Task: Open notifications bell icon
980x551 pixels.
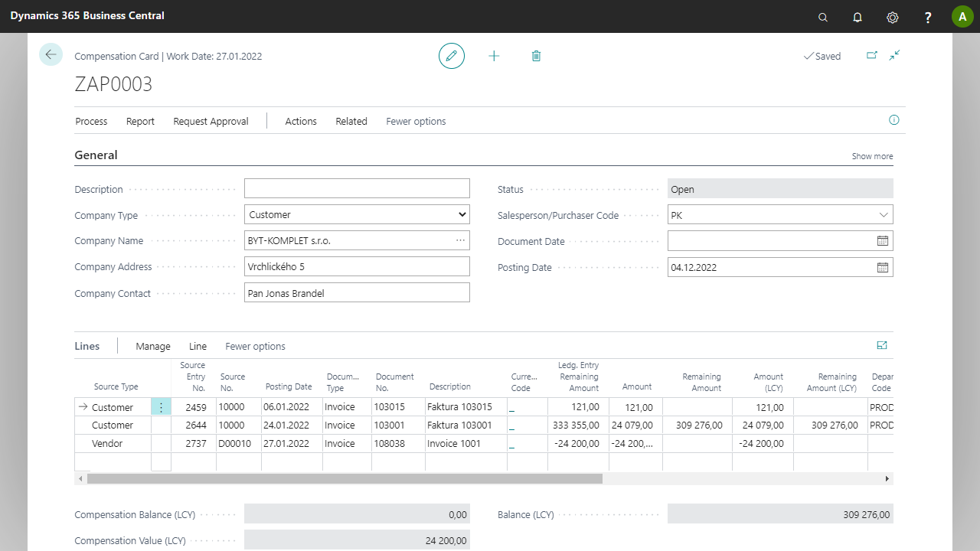Action: click(x=857, y=17)
